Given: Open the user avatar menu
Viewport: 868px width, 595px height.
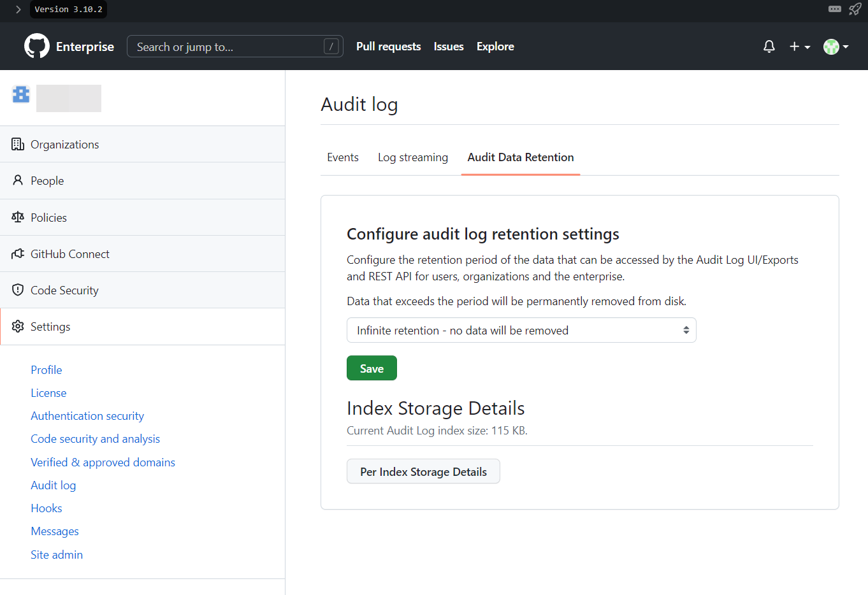Looking at the screenshot, I should pos(836,47).
